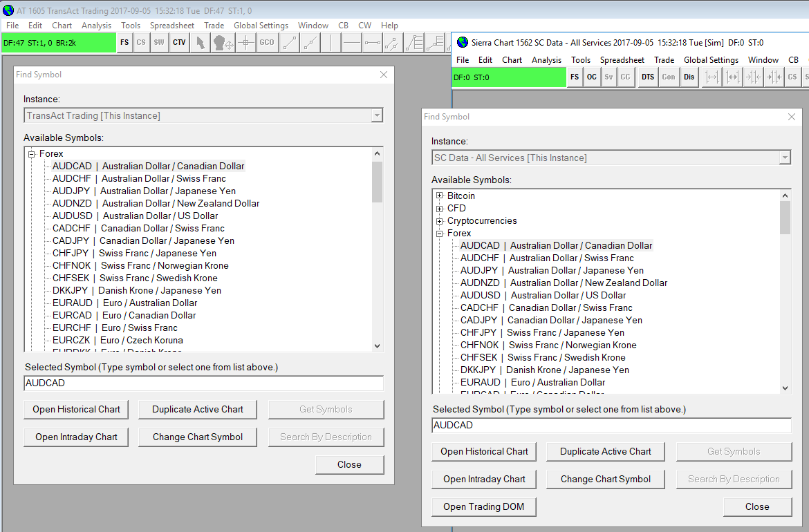Select EURAUD in SC Data symbol list
Image resolution: width=809 pixels, height=532 pixels.
533,383
